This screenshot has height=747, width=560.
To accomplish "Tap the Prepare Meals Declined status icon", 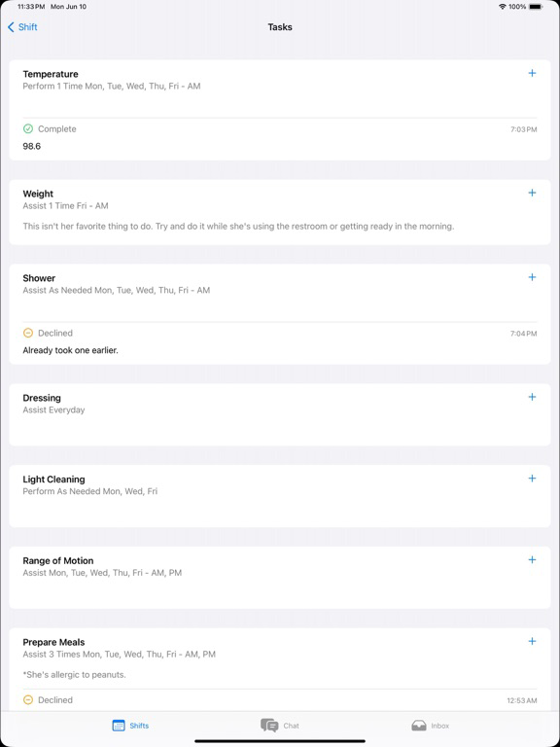I will click(28, 700).
